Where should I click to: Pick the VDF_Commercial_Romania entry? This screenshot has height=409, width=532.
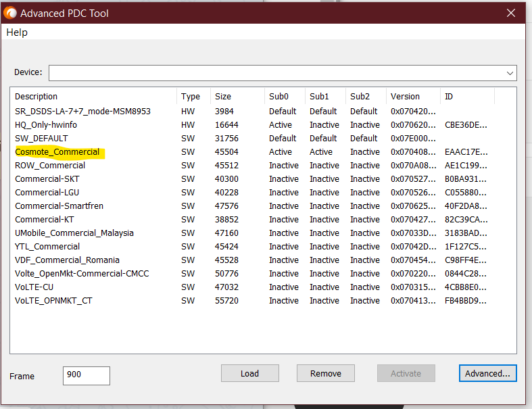pos(67,260)
